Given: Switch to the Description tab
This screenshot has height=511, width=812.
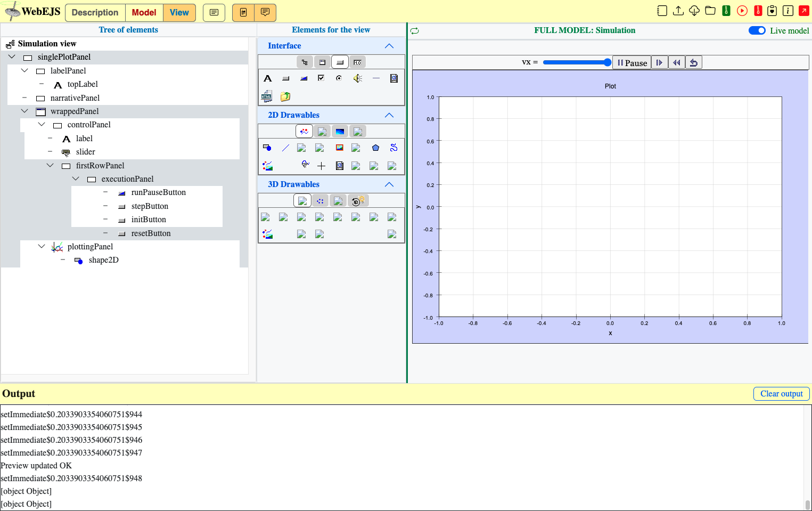Looking at the screenshot, I should (95, 12).
